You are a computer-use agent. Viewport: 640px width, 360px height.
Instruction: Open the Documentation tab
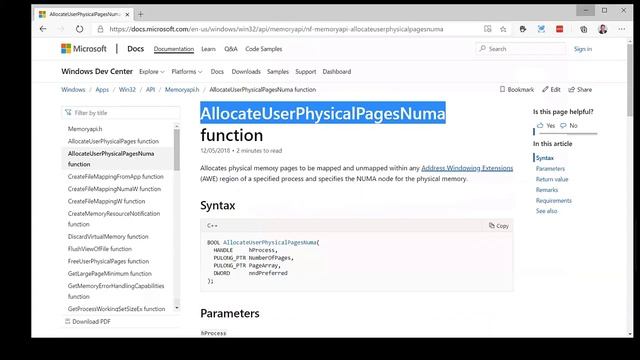click(174, 49)
